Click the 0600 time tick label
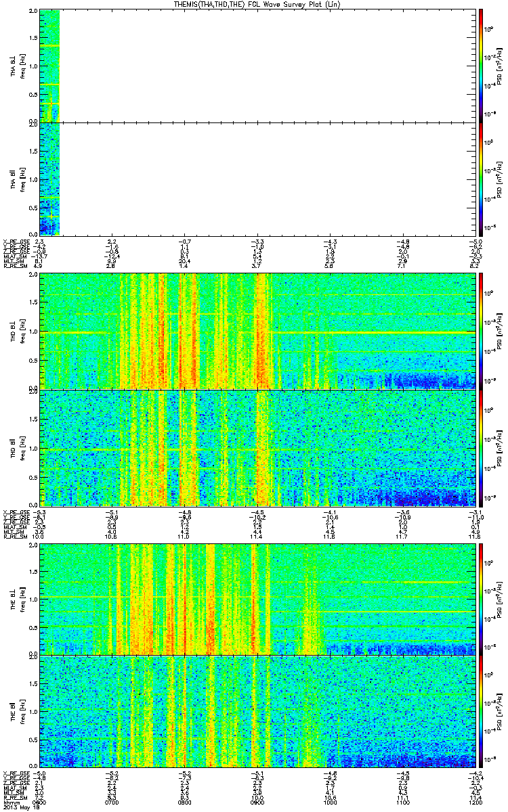The image size is (508, 812). coord(40,803)
